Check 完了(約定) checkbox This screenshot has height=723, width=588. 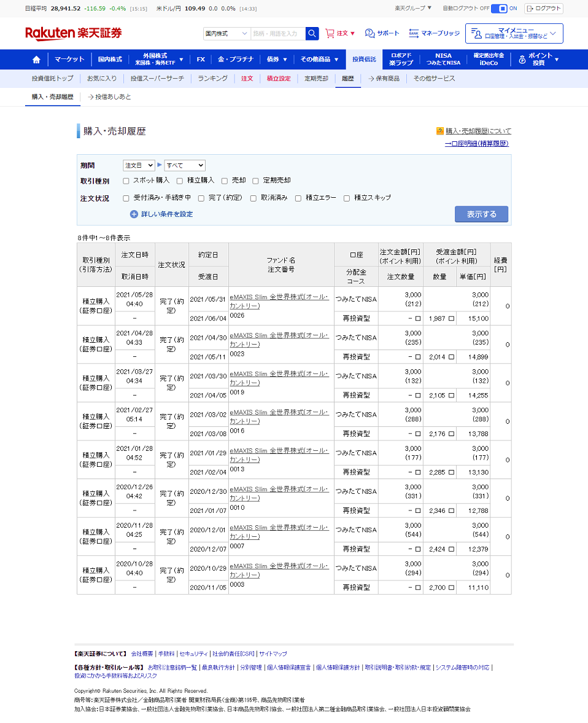click(201, 198)
